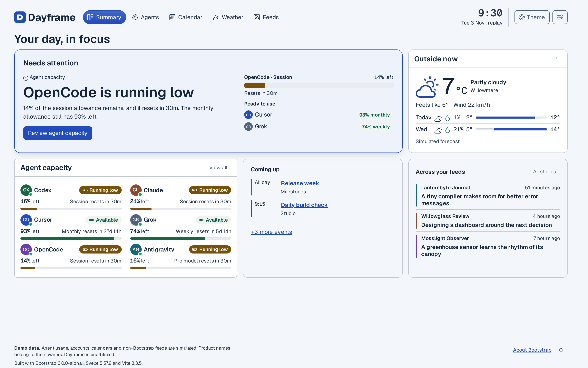Click OpenCode Running low badge

(x=100, y=249)
